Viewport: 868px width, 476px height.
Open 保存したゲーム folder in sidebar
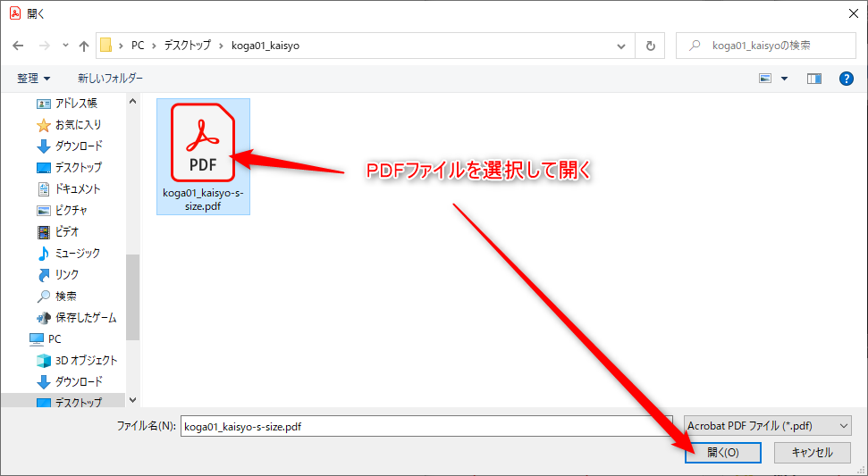76,318
